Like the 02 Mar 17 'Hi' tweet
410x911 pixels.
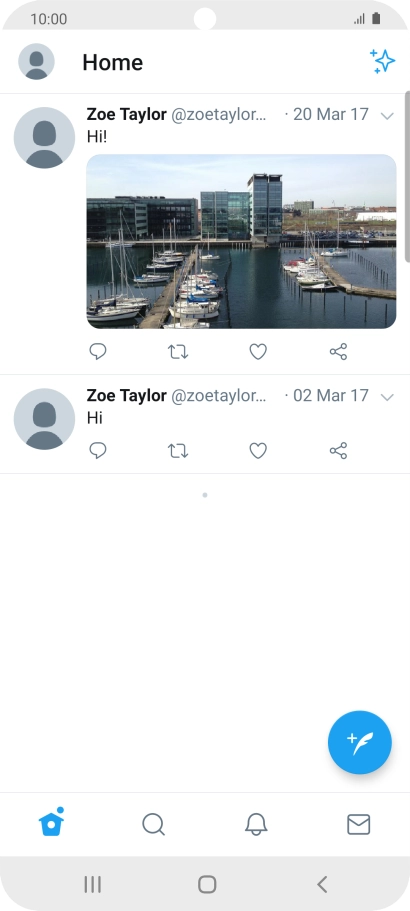point(258,450)
